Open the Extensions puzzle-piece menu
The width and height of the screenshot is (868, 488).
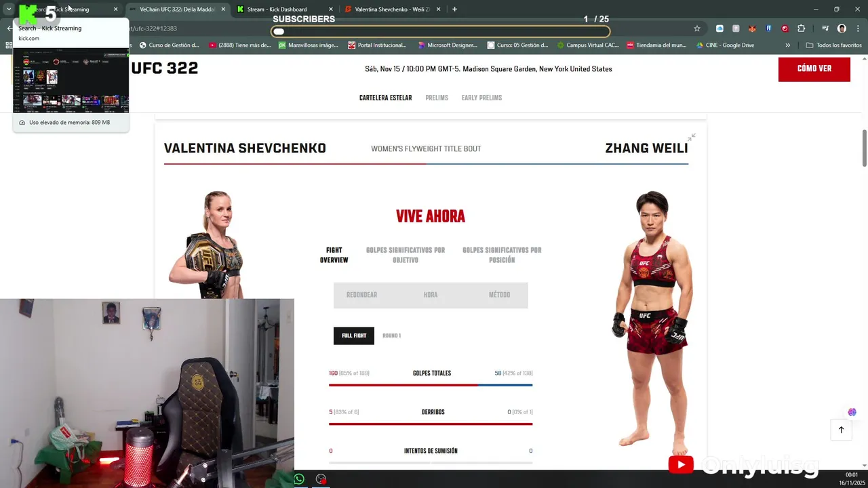[802, 28]
